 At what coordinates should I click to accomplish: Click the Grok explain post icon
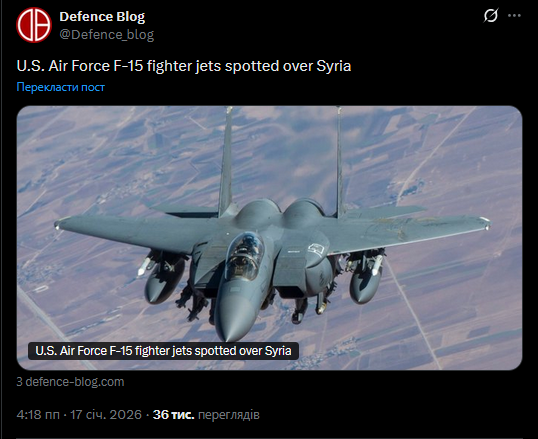point(491,15)
